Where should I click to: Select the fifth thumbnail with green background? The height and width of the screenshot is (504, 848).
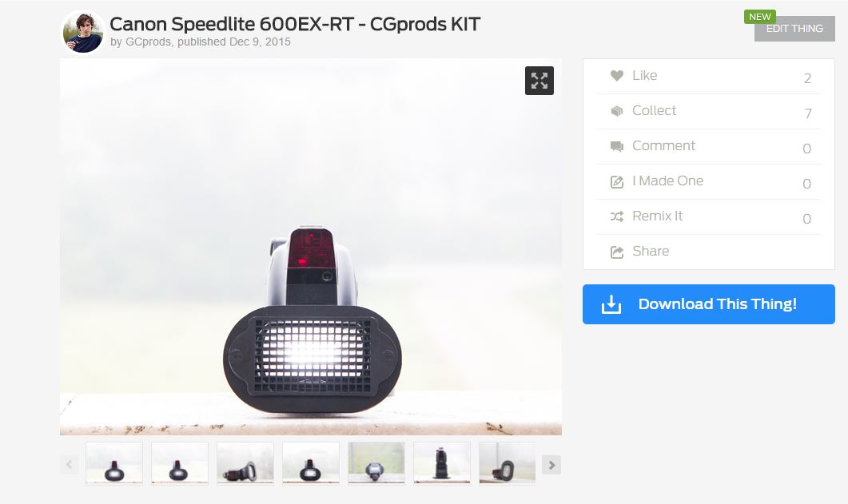coord(376,463)
